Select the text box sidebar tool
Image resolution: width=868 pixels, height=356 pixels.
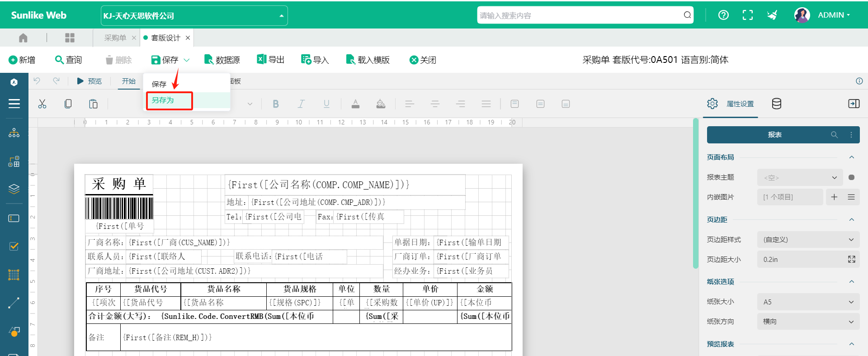coord(14,218)
